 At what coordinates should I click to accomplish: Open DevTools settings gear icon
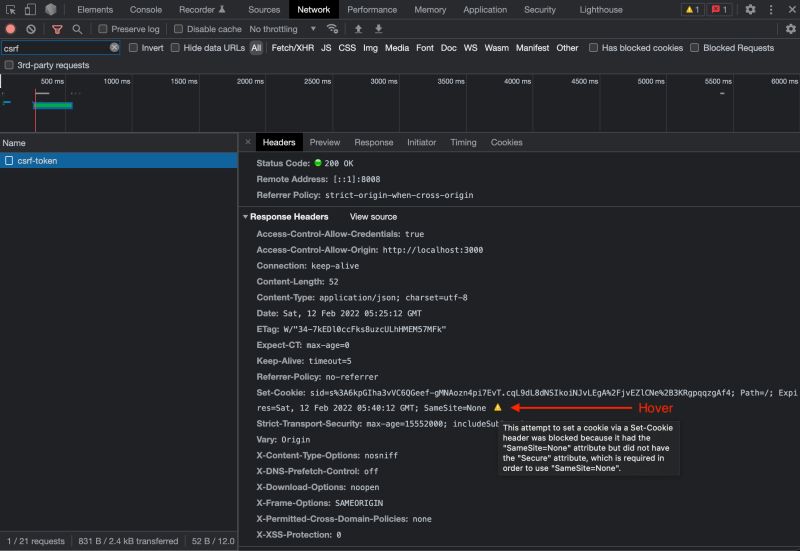pyautogui.click(x=750, y=9)
